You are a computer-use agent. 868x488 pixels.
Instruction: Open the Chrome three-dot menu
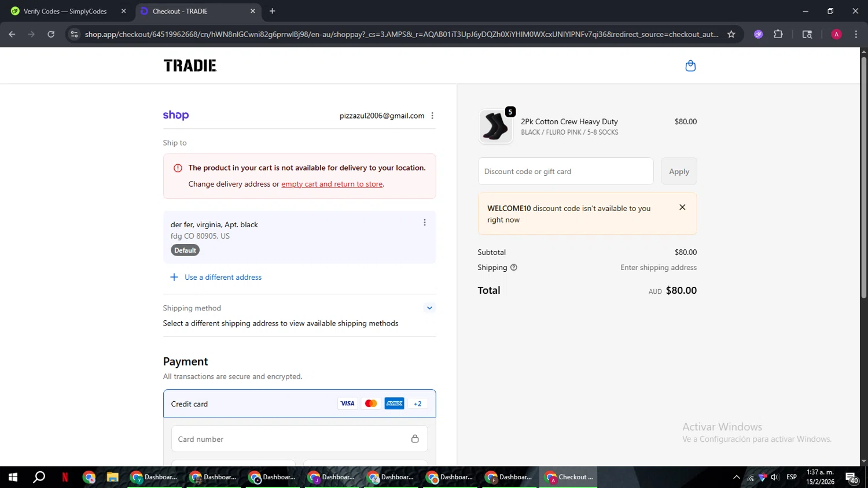coord(856,34)
